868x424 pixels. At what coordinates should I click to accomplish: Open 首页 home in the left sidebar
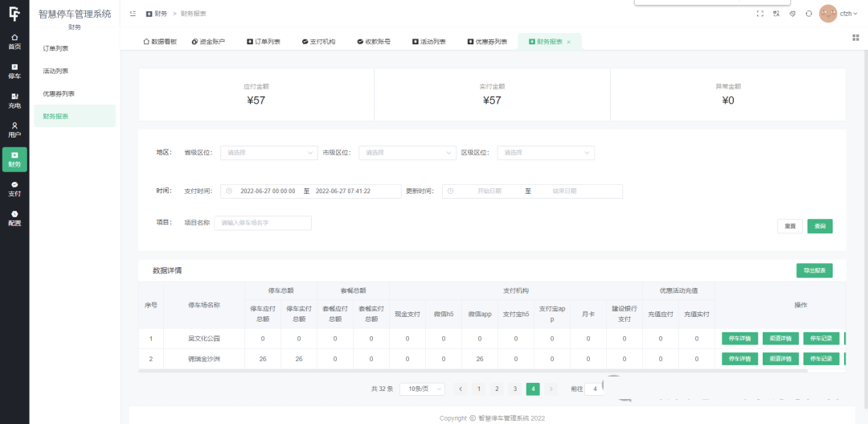[x=14, y=41]
